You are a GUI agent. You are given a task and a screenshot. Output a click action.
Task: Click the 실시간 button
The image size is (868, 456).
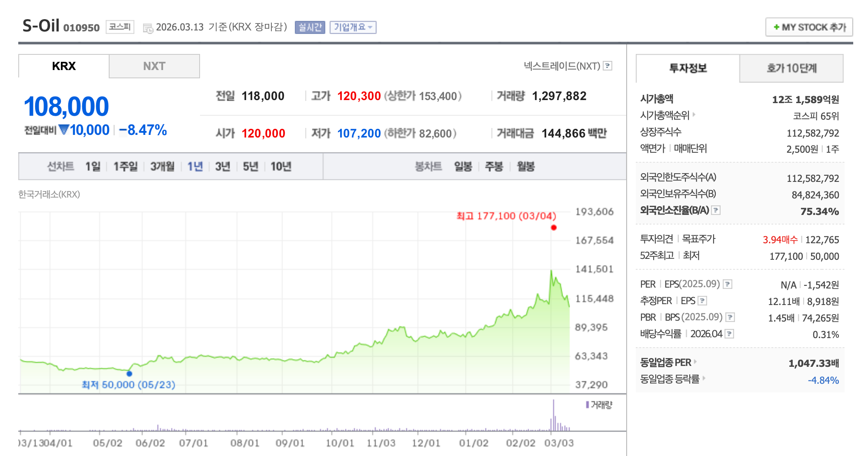[310, 27]
